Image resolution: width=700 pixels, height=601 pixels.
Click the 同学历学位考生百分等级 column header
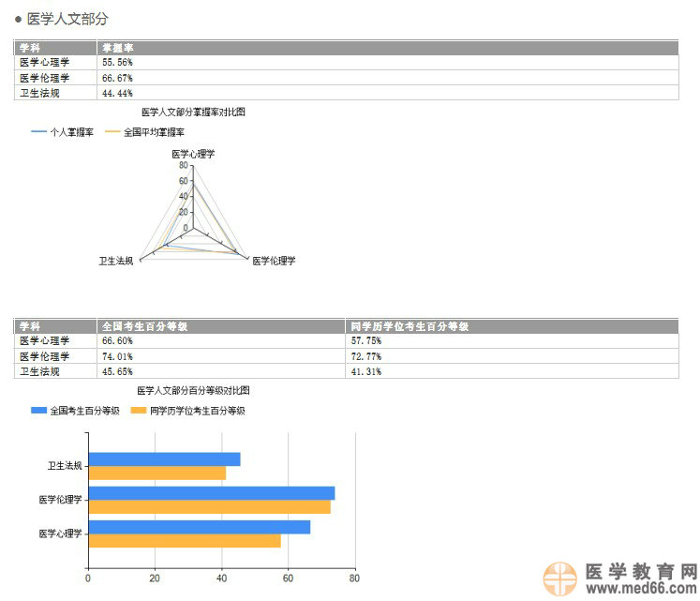point(409,326)
